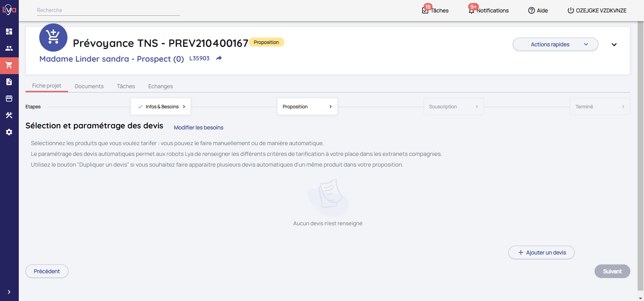Expand the sidebar with bottom chevron

9,292
